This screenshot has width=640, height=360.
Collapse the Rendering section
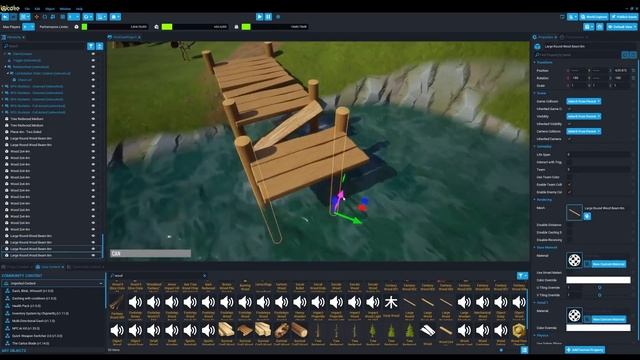coord(535,200)
